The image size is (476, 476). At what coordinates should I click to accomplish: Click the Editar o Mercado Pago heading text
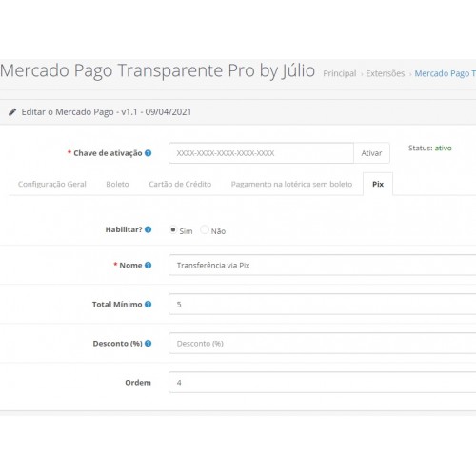coord(107,112)
